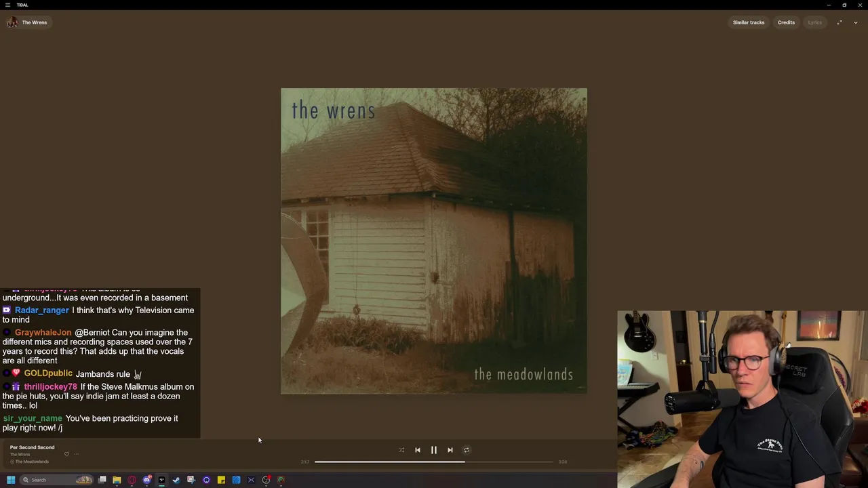This screenshot has width=868, height=488.
Task: Open the TIDAL hamburger menu
Action: click(x=7, y=5)
